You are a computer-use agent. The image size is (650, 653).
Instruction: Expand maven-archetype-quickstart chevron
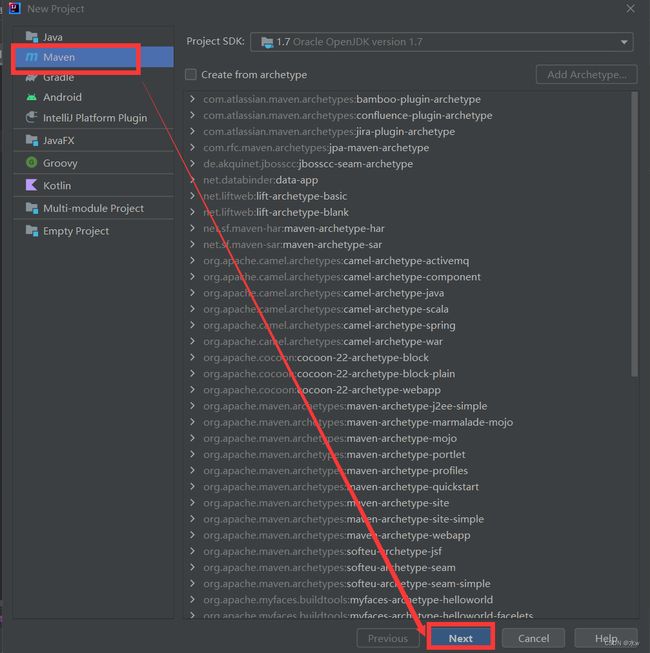pos(192,486)
